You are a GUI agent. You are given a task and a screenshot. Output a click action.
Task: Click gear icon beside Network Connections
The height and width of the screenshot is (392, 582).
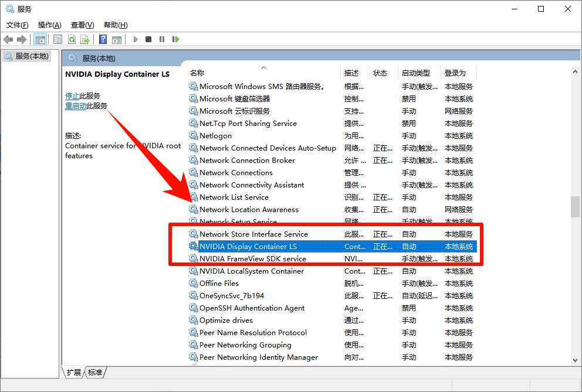(194, 172)
